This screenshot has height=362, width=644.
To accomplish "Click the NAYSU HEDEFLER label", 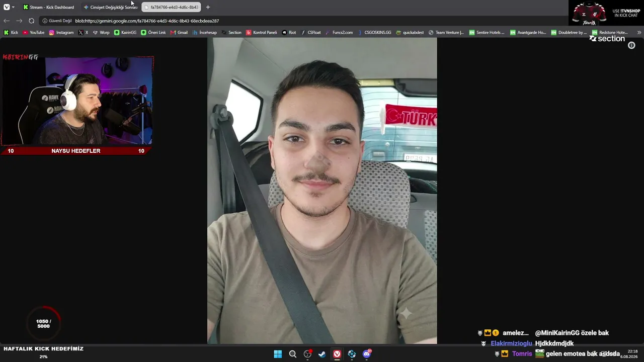I will [76, 151].
